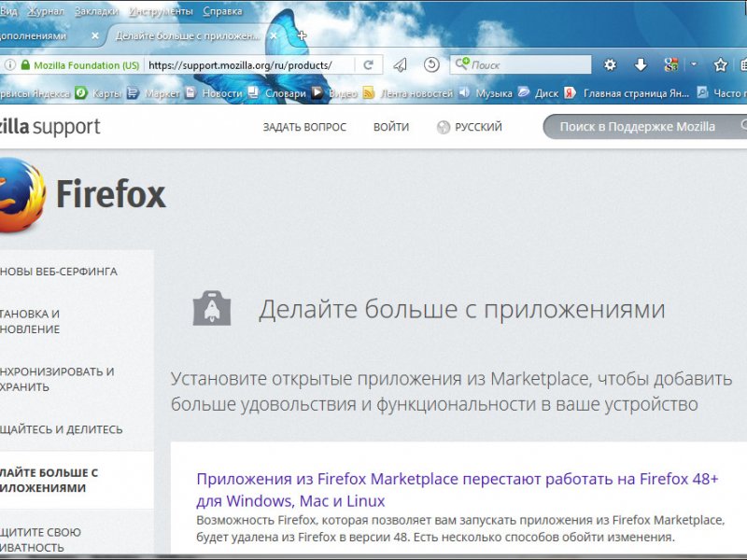Reload the page with refresh icon
The image size is (747, 560).
coord(368,64)
